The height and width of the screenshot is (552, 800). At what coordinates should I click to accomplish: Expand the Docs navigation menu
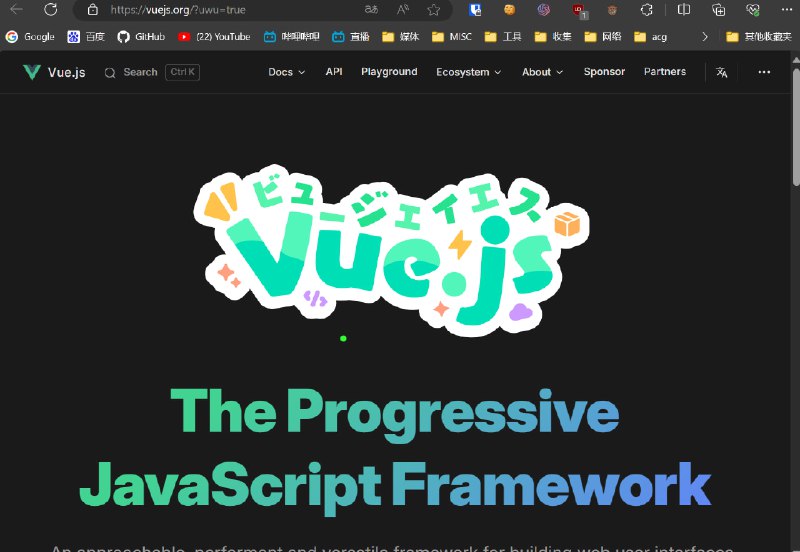(x=287, y=72)
